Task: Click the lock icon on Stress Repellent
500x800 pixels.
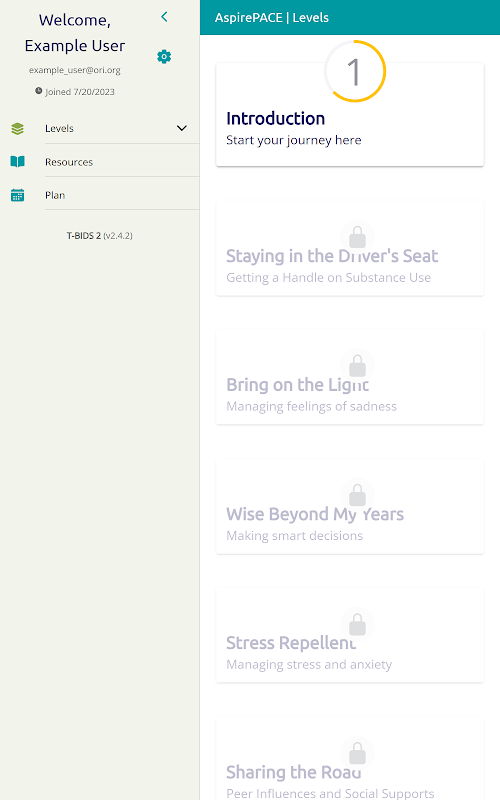Action: click(x=357, y=624)
